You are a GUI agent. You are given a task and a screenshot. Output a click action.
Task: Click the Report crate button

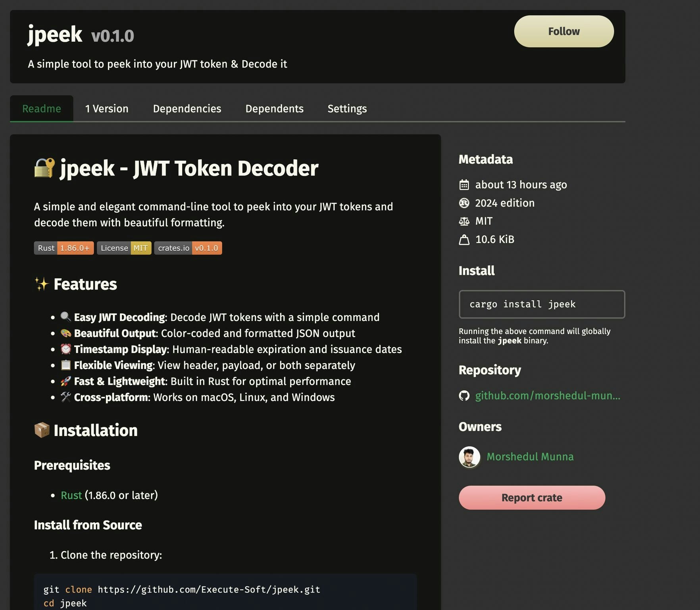pyautogui.click(x=532, y=498)
